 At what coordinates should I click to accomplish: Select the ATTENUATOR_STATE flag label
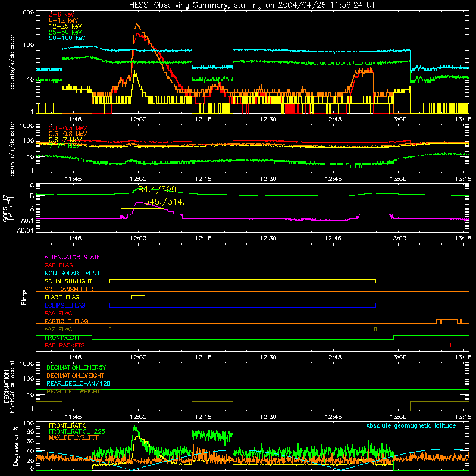(72, 257)
